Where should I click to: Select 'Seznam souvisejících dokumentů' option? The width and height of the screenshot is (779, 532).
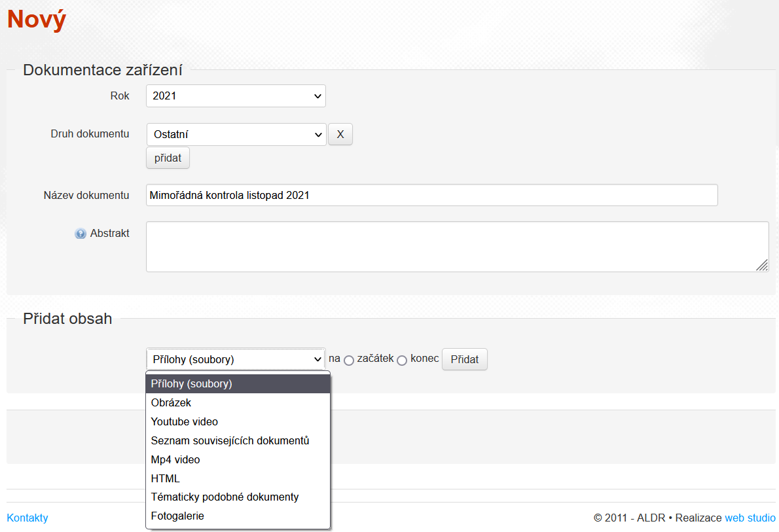click(x=230, y=441)
